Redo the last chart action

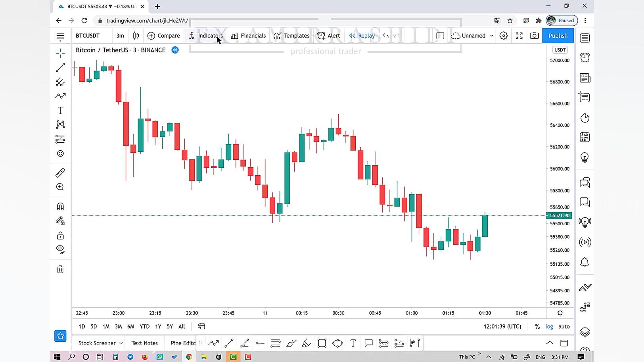(x=397, y=36)
